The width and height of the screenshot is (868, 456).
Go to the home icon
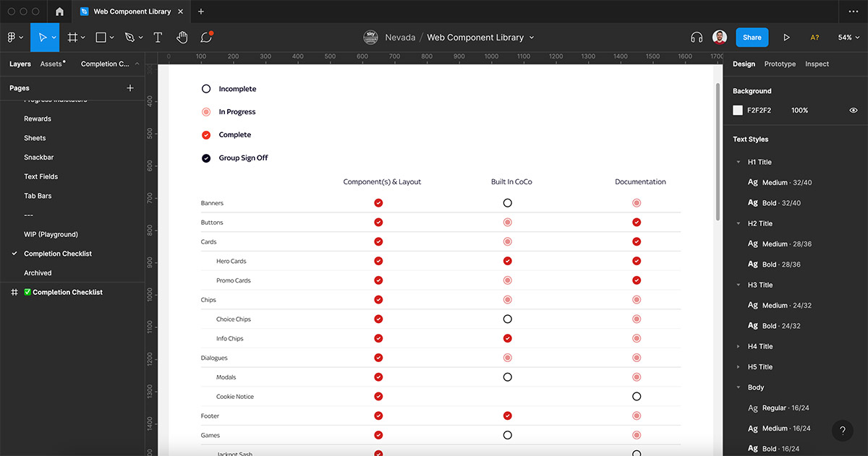[59, 12]
